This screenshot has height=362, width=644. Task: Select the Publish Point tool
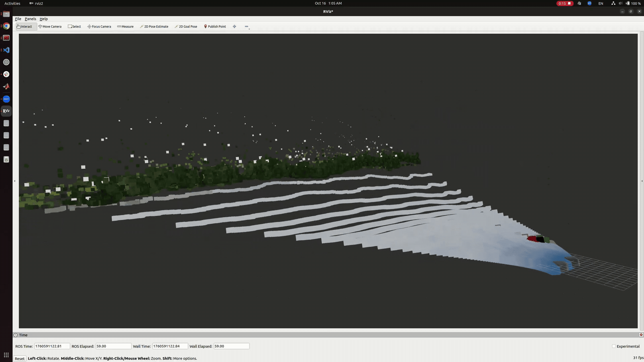215,26
